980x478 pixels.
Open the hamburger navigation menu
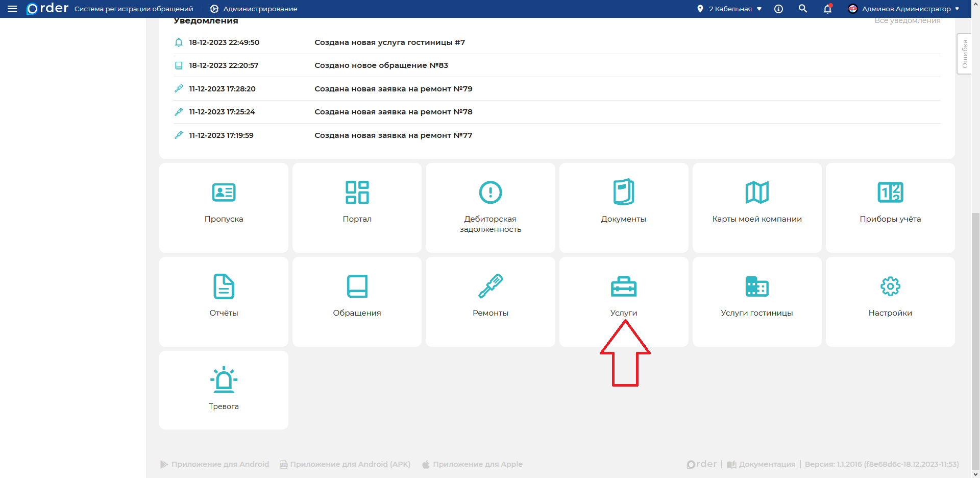point(12,9)
